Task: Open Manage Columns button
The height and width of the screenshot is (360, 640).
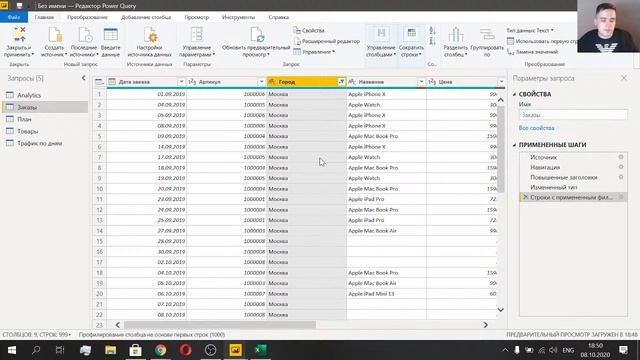Action: click(381, 42)
